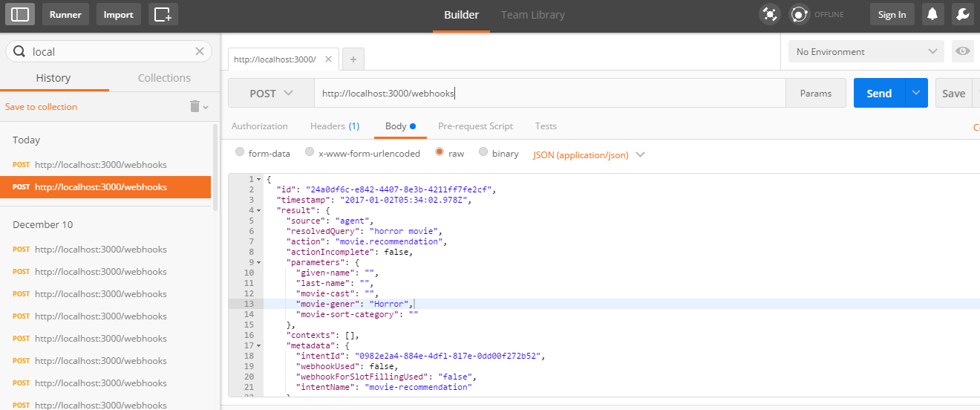Switch to the Builder tab
Screen dimensions: 980x410
click(x=461, y=15)
